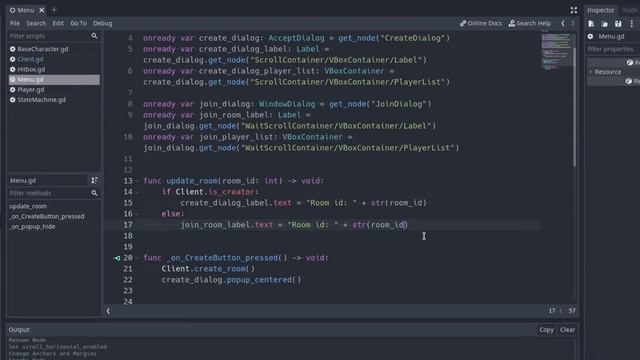Fold the if block at line 14

(137, 192)
